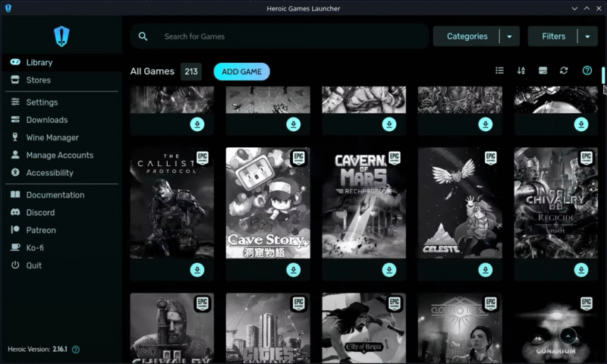Click Quit in the sidebar
Viewport: 607px width, 364px height.
point(61,265)
